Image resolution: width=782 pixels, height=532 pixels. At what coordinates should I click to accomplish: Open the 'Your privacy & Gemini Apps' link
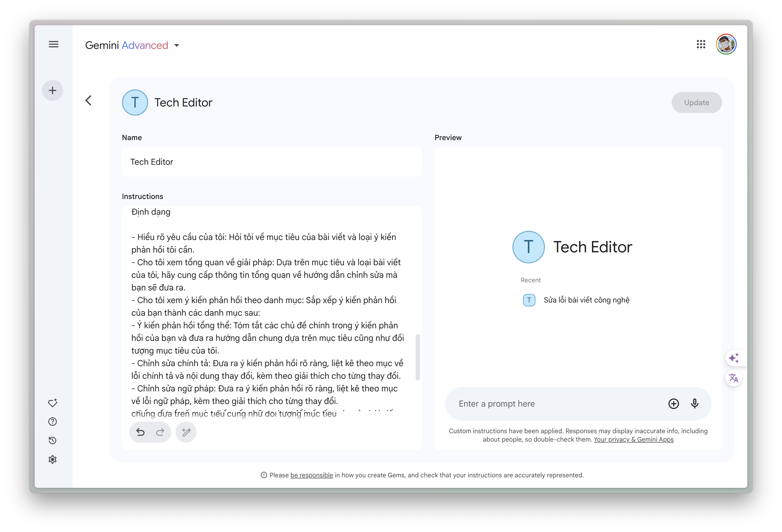coord(634,439)
